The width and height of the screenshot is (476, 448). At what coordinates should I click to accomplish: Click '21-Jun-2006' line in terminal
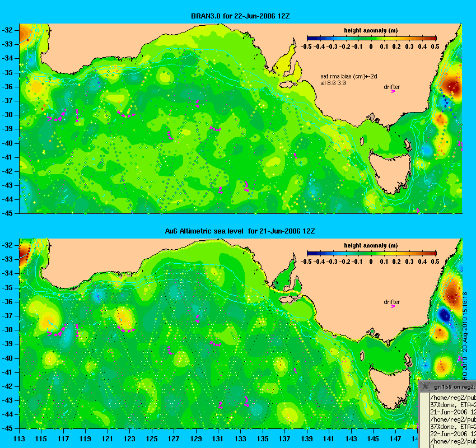(452, 412)
